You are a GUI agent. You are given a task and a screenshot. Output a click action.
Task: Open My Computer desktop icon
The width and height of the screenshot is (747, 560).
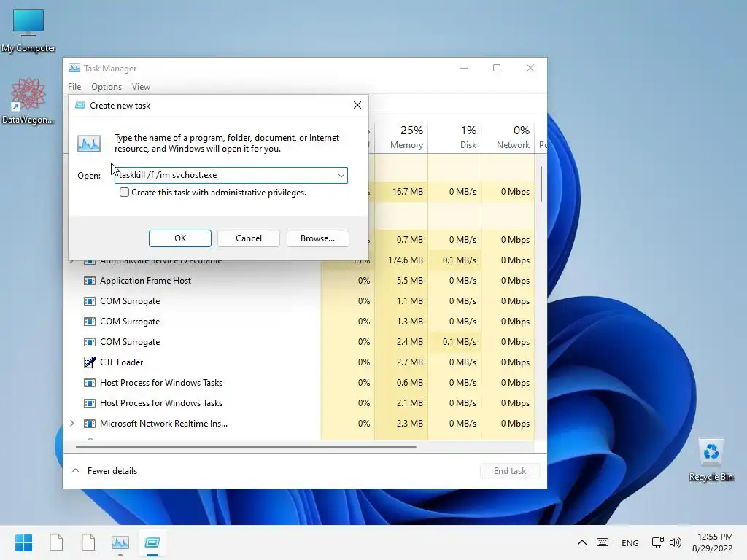click(x=28, y=29)
